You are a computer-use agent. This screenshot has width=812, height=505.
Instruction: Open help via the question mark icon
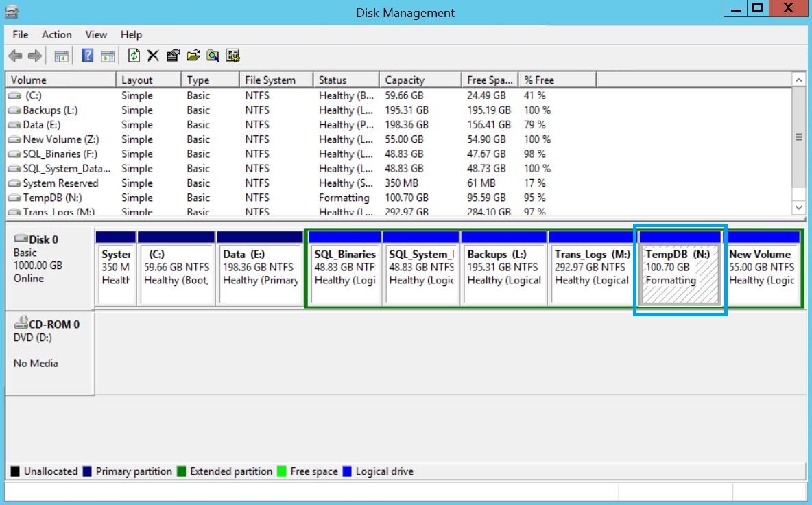point(88,56)
